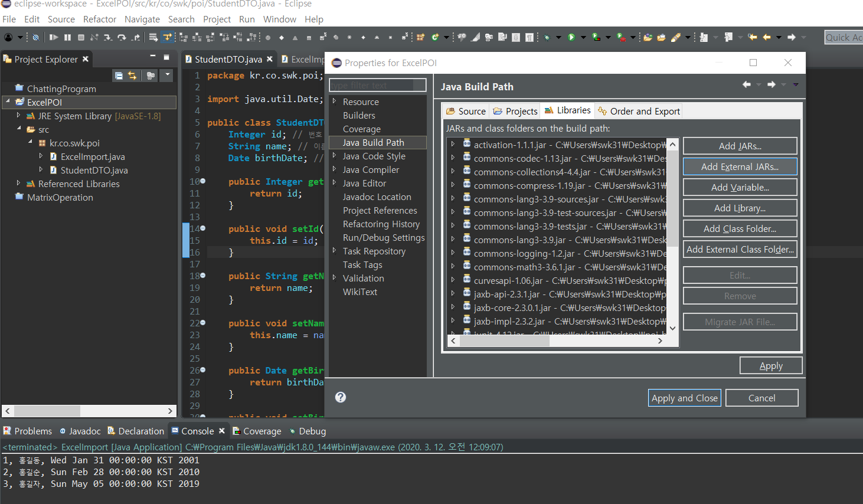Click Add External JARs... button
863x504 pixels.
click(740, 166)
